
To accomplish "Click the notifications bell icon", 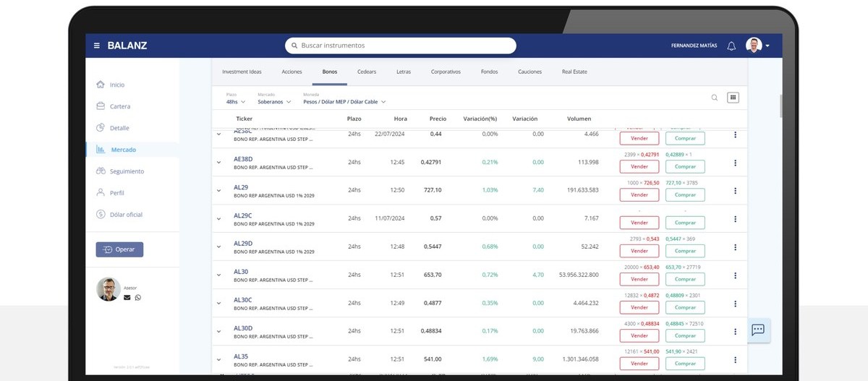I will pyautogui.click(x=731, y=46).
